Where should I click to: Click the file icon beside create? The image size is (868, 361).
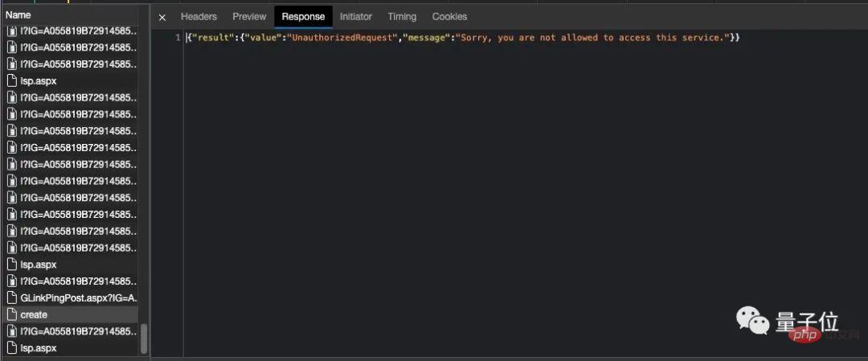click(x=12, y=314)
